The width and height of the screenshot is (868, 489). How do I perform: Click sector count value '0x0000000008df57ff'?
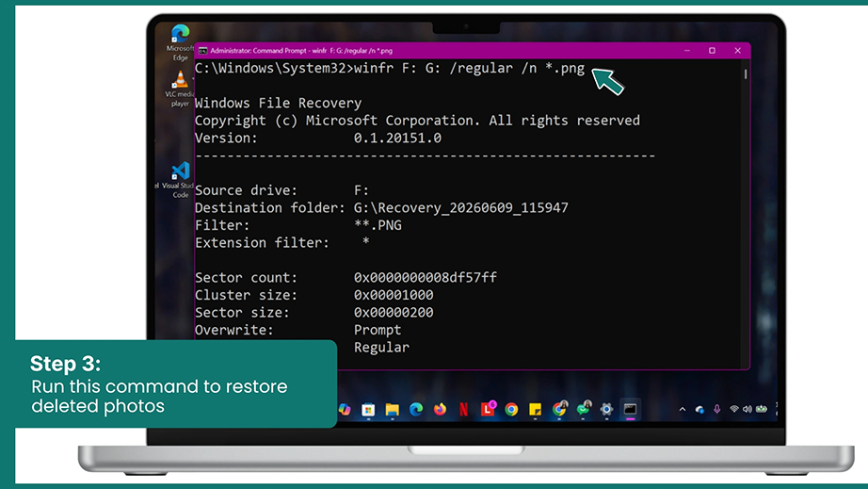coord(426,277)
